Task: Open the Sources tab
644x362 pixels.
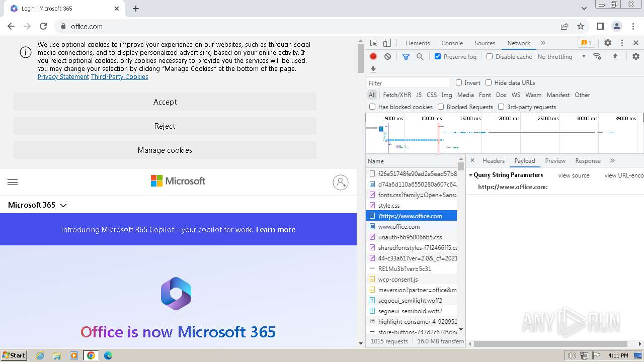Action: pyautogui.click(x=485, y=43)
